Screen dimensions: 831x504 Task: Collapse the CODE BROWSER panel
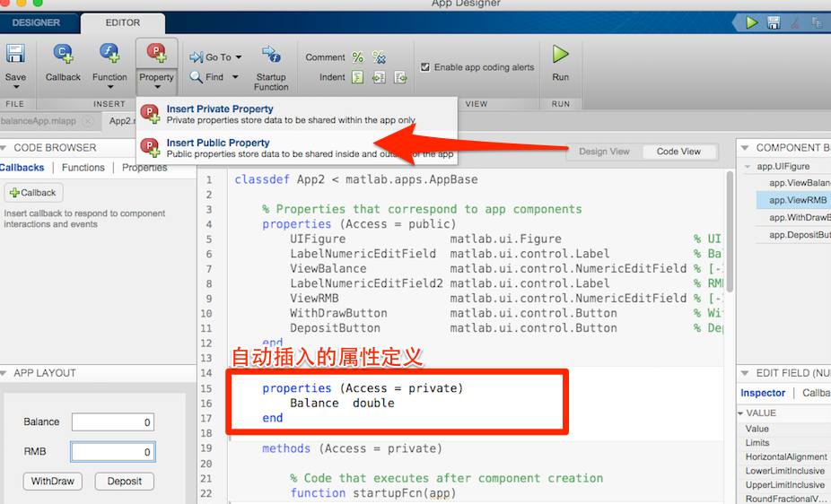click(4, 148)
